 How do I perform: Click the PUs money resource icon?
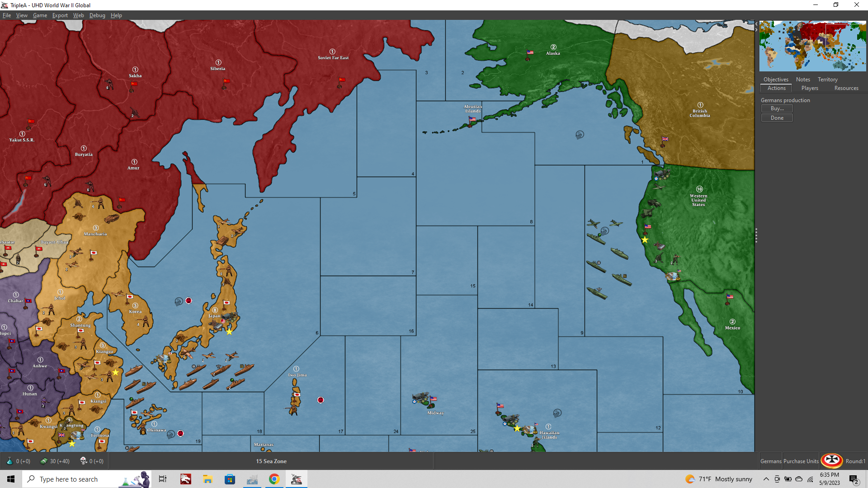(x=44, y=461)
